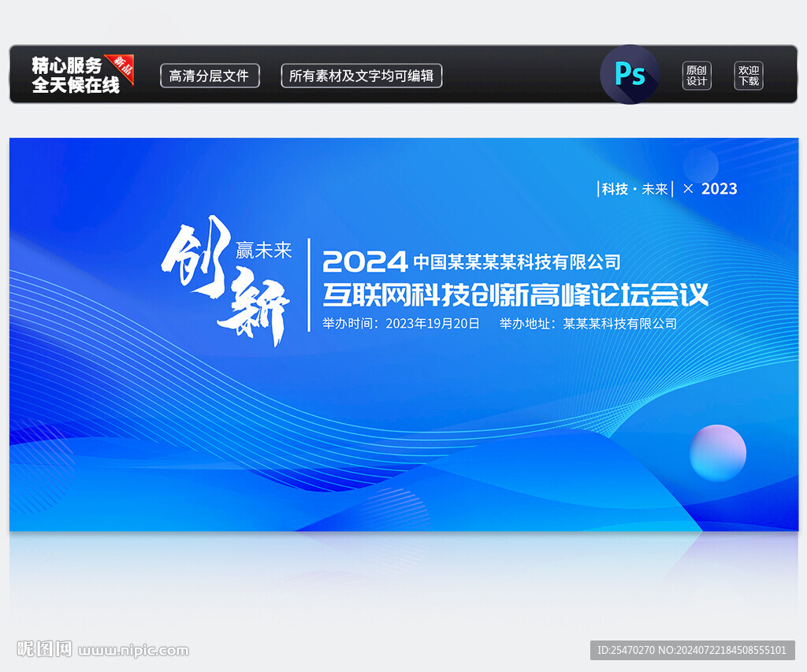Open the banner design preview image
This screenshot has width=807, height=672.
click(403, 334)
